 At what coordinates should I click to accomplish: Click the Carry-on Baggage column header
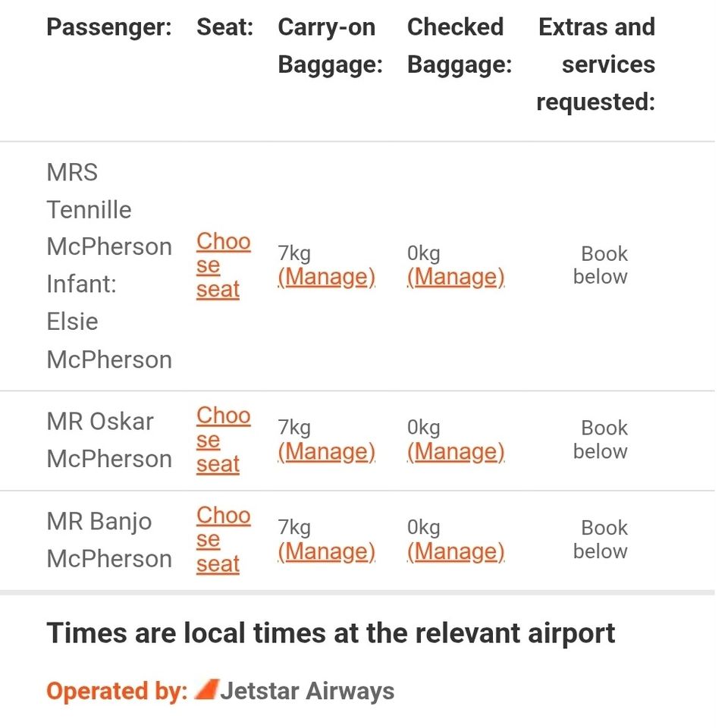(x=330, y=45)
